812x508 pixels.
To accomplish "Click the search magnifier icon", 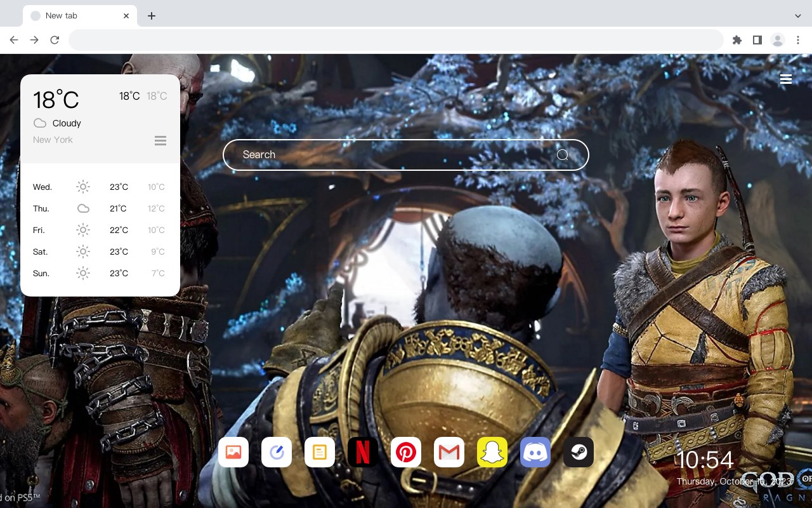I will [x=562, y=155].
